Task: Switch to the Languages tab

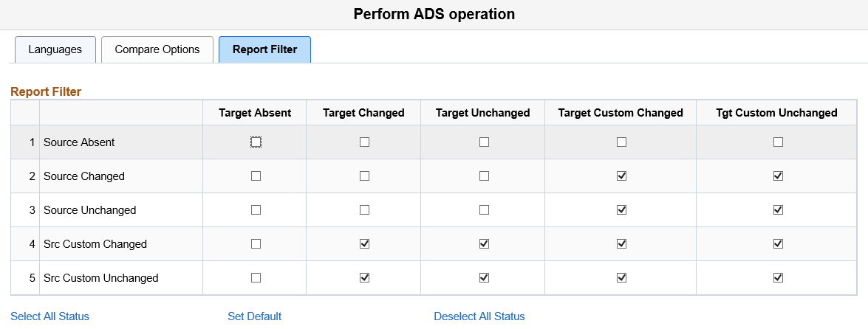Action: (55, 49)
